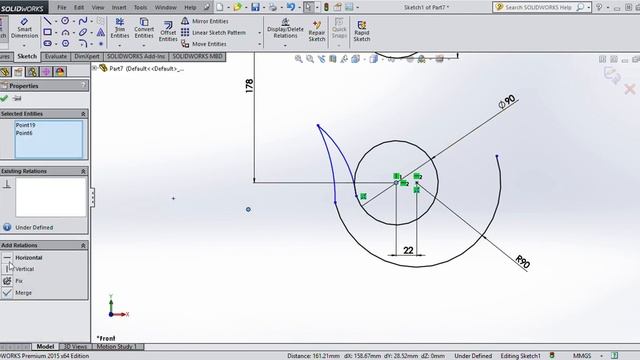Viewport: 640px width, 360px height.
Task: Accept properties with green checkmark
Action: pyautogui.click(x=4, y=98)
